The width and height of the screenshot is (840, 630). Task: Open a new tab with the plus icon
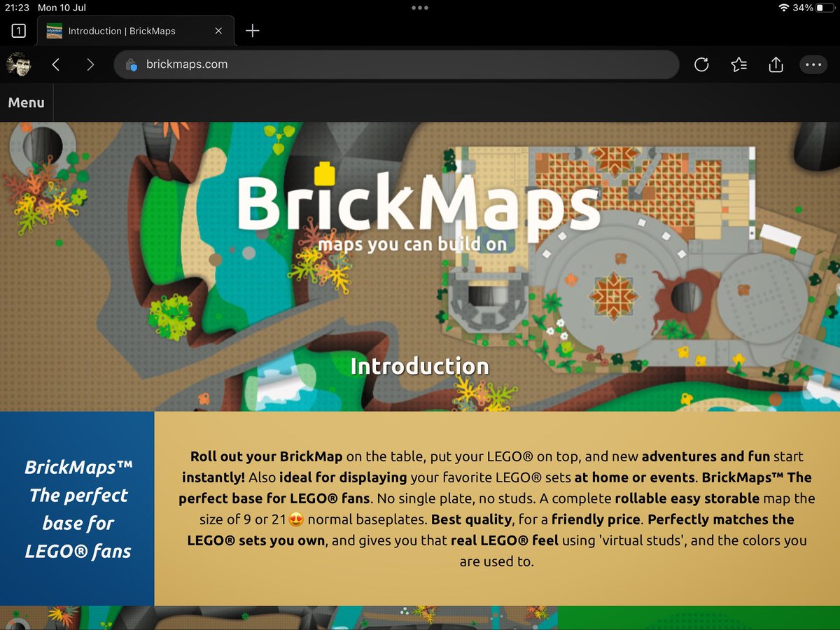click(x=252, y=31)
